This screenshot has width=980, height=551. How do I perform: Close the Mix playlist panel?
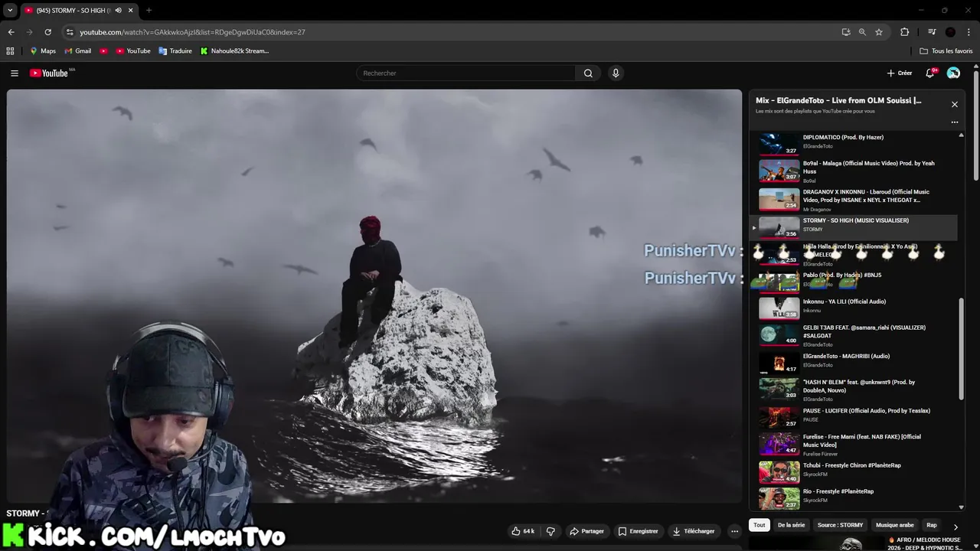tap(954, 104)
